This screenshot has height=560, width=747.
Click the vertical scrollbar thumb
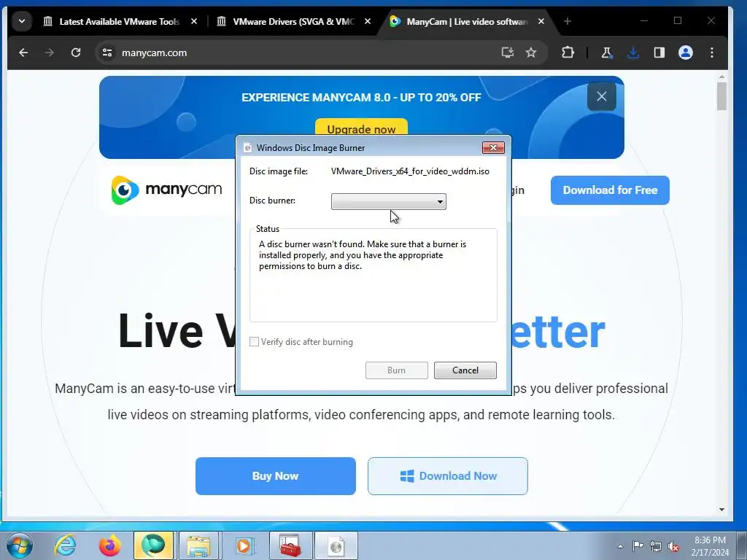pyautogui.click(x=721, y=96)
